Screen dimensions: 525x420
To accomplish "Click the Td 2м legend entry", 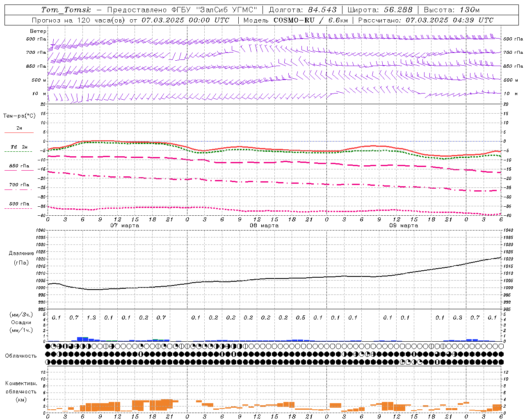I will pyautogui.click(x=19, y=147).
